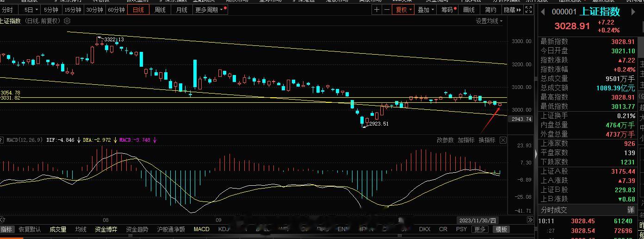Click the DIF:-4.846 value label
Viewport: 644px width, 239px height.
(x=60, y=140)
